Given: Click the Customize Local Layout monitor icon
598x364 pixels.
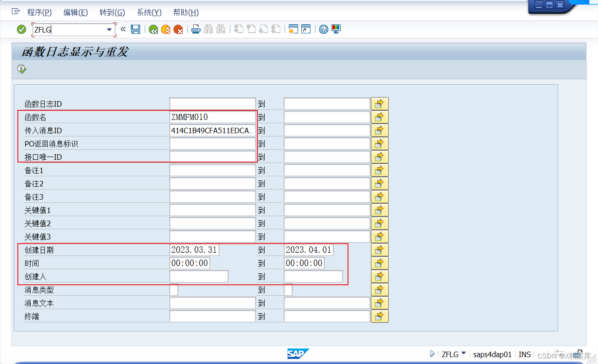Looking at the screenshot, I should (336, 29).
